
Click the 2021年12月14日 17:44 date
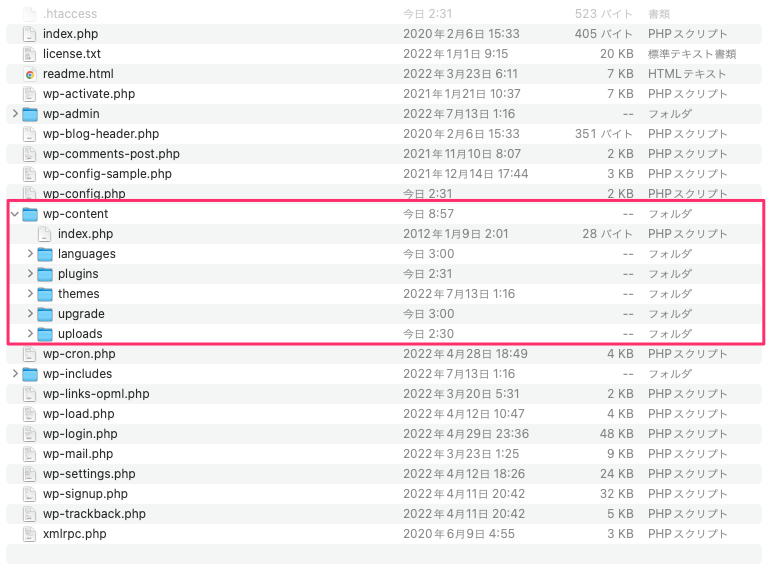466,174
